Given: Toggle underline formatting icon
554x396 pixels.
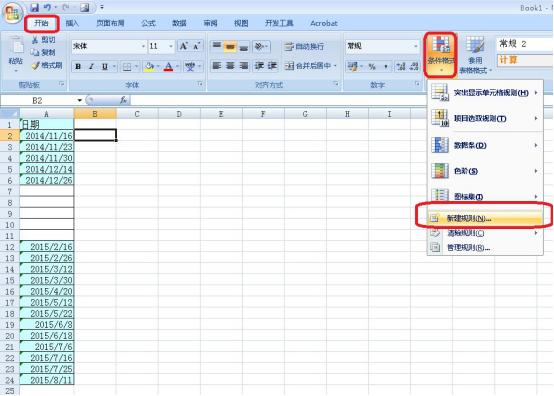Looking at the screenshot, I should pyautogui.click(x=105, y=66).
